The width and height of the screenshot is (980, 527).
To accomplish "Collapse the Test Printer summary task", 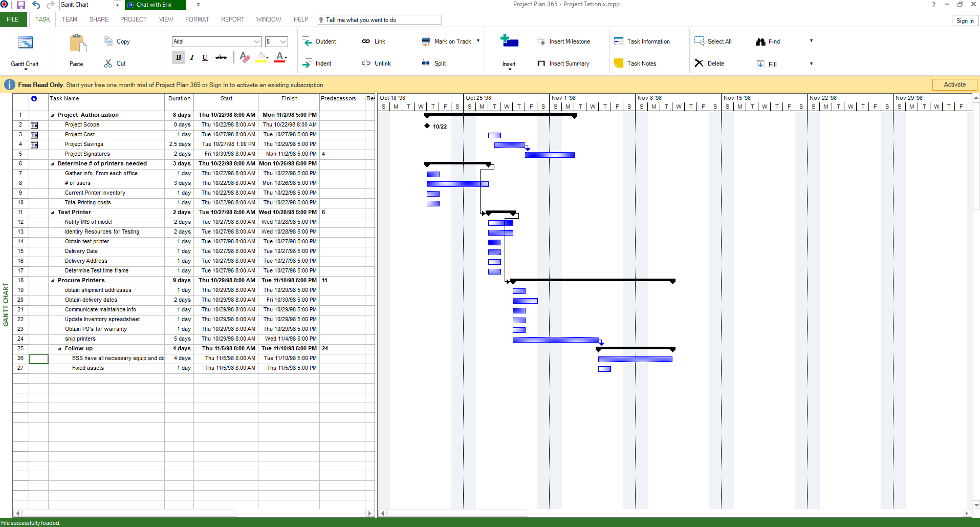I will click(x=52, y=213).
